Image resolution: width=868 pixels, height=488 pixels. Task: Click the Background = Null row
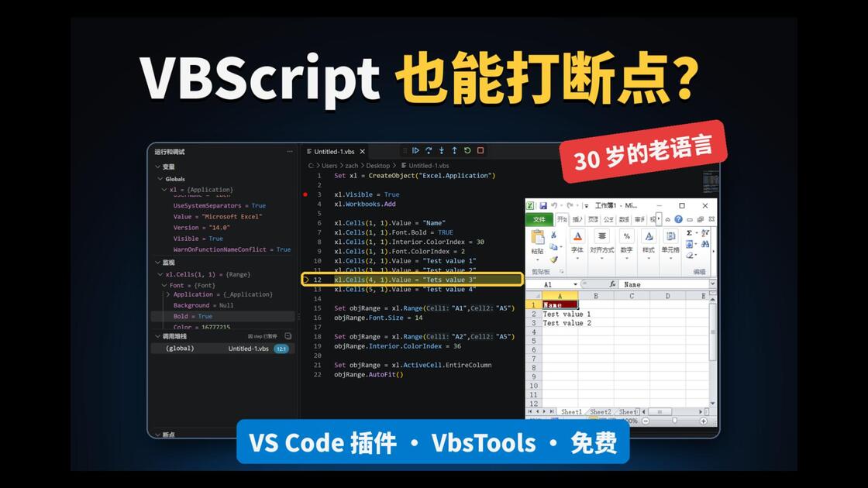(203, 305)
